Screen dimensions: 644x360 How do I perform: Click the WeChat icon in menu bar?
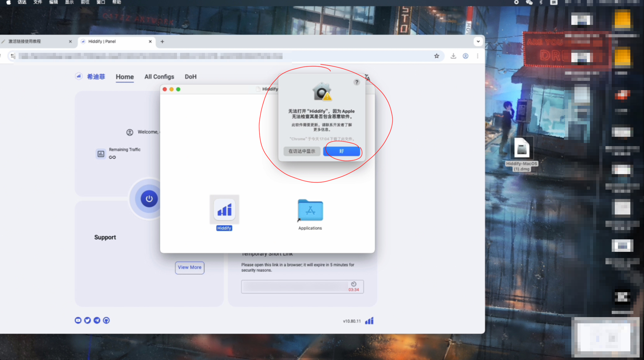point(529,2)
